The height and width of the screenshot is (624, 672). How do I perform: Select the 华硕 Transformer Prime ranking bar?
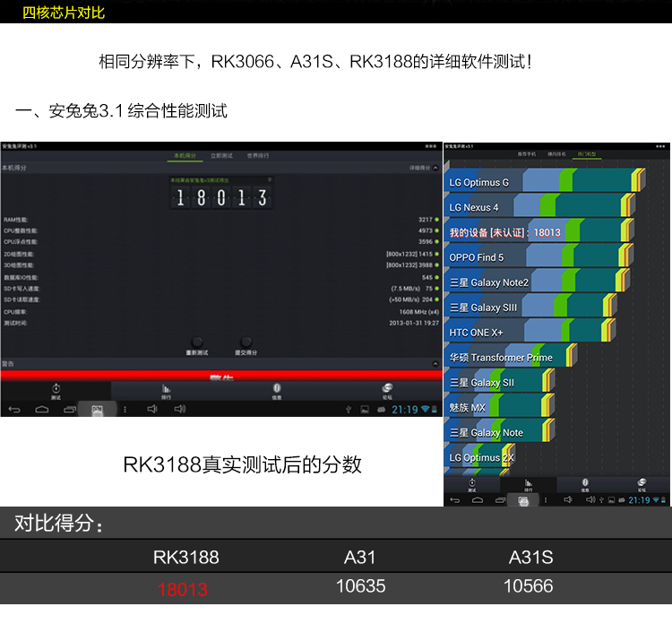511,356
